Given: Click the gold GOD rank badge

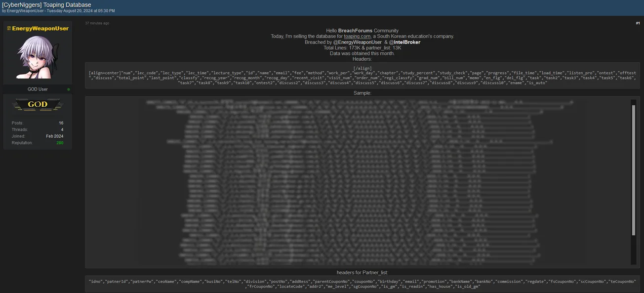Looking at the screenshot, I should 38,104.
